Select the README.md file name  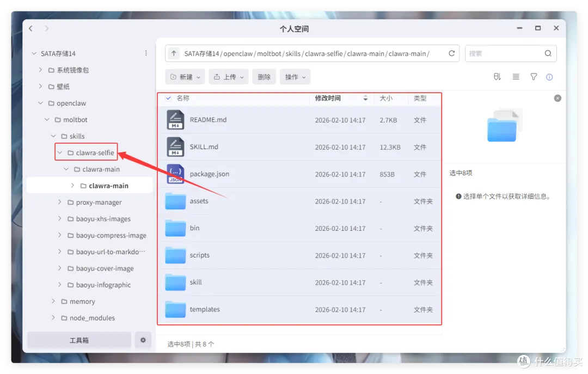(x=208, y=120)
